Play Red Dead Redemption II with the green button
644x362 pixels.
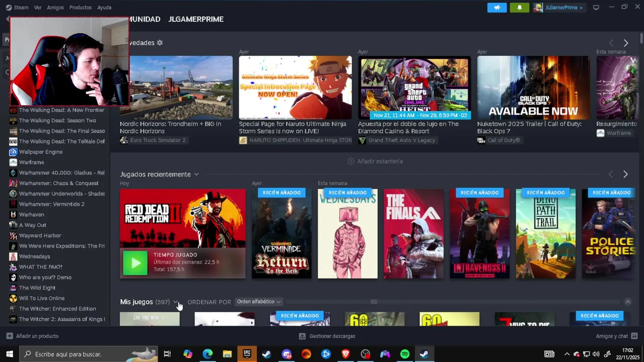click(135, 262)
